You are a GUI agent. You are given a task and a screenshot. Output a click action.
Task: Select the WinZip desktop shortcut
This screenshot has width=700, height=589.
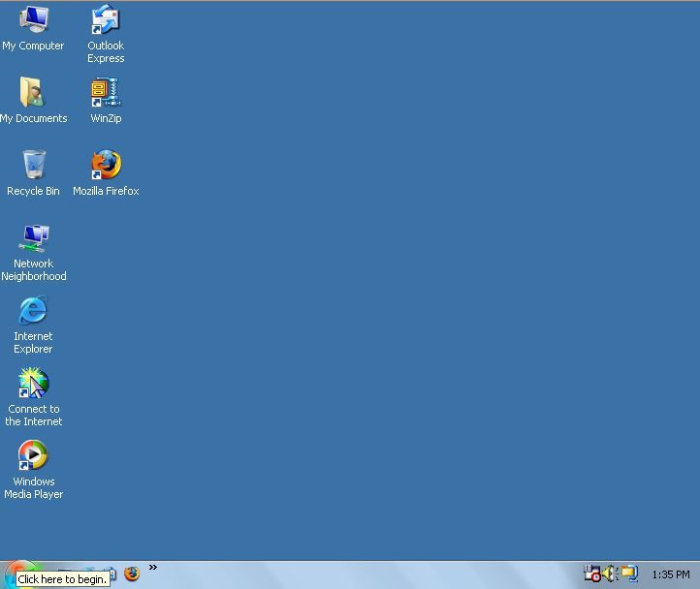click(105, 94)
